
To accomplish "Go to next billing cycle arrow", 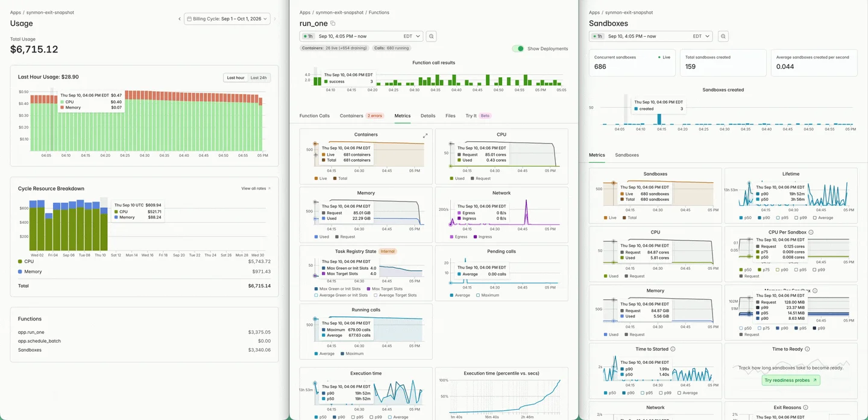I will point(275,19).
